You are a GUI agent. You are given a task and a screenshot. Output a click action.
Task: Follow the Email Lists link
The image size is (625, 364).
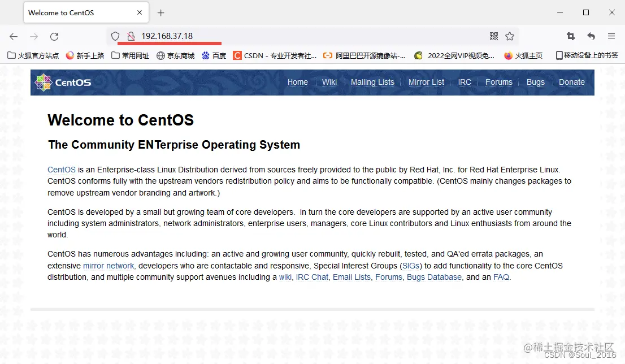(351, 277)
